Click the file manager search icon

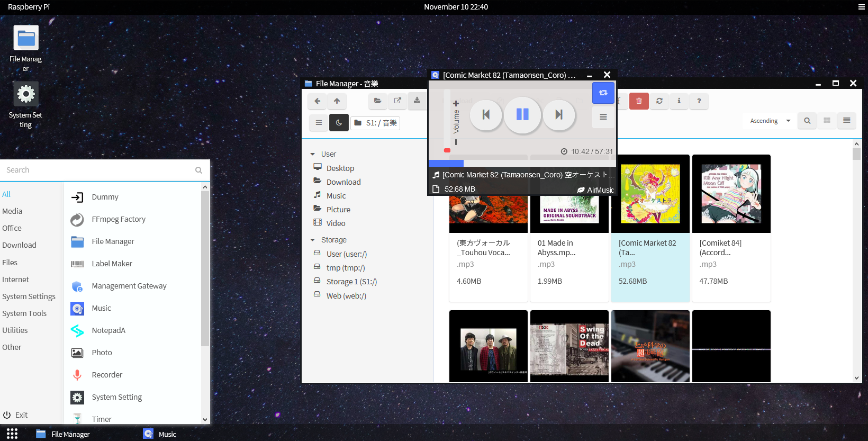tap(807, 121)
